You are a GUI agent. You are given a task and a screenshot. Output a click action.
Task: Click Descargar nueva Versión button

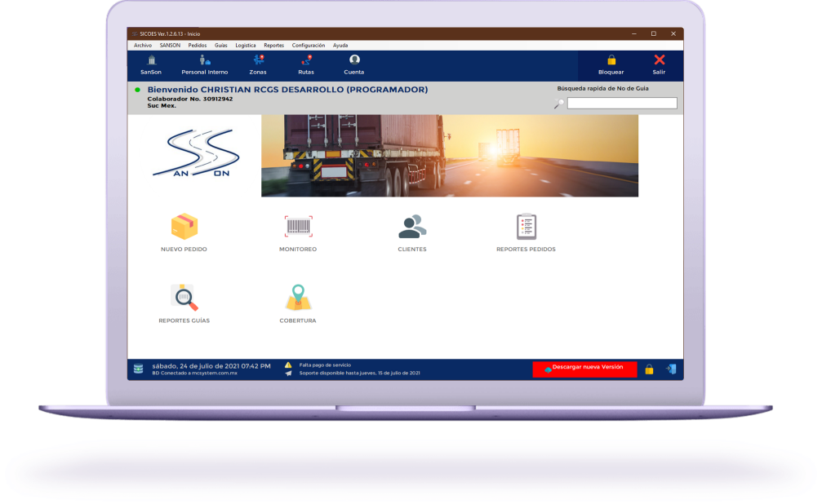coord(584,369)
